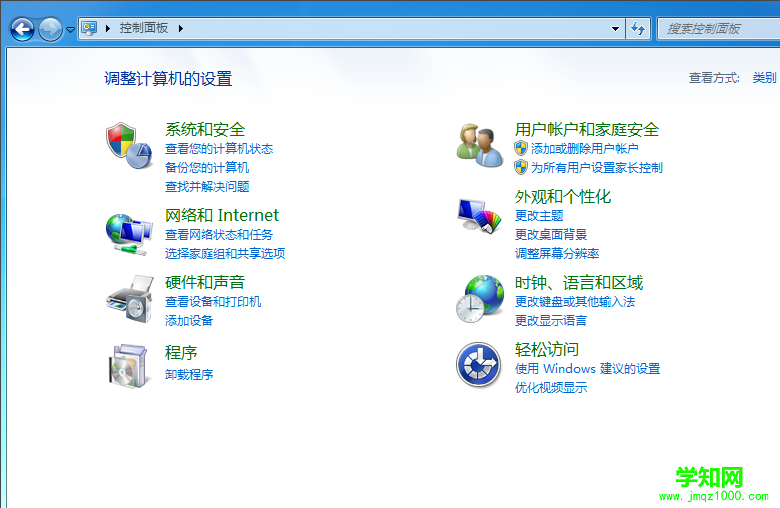
Task: Click the Control Panel icon in address bar
Action: click(89, 28)
